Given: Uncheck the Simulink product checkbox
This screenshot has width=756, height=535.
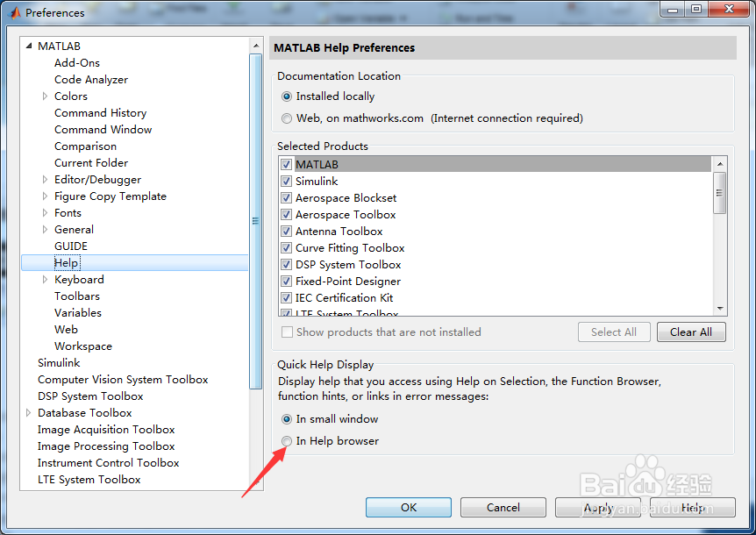Looking at the screenshot, I should tap(287, 182).
